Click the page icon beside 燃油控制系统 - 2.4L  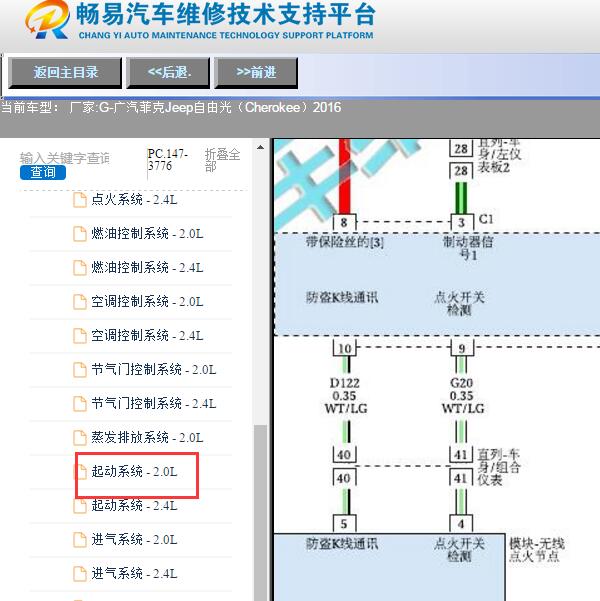(x=80, y=268)
